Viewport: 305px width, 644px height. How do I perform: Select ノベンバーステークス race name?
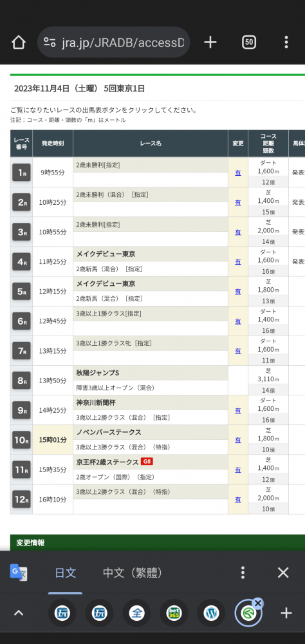109,433
